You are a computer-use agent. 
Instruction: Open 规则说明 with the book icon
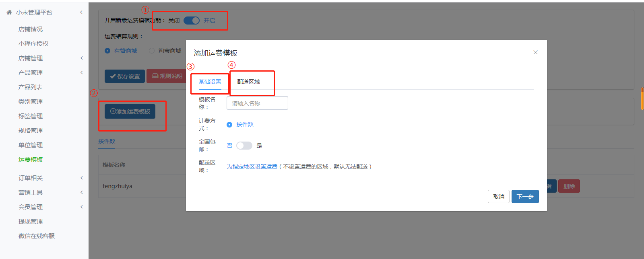point(167,76)
